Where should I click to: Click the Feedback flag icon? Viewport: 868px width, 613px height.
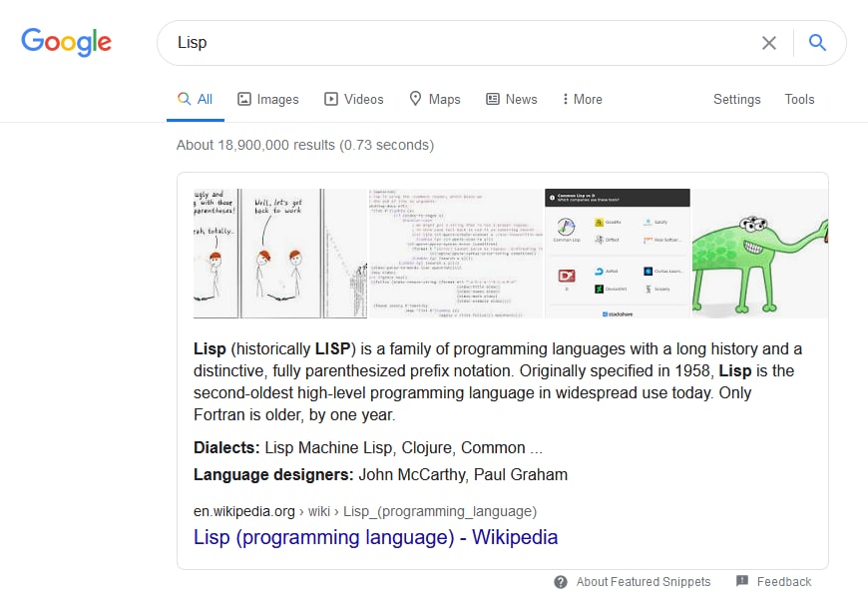pyautogui.click(x=742, y=581)
